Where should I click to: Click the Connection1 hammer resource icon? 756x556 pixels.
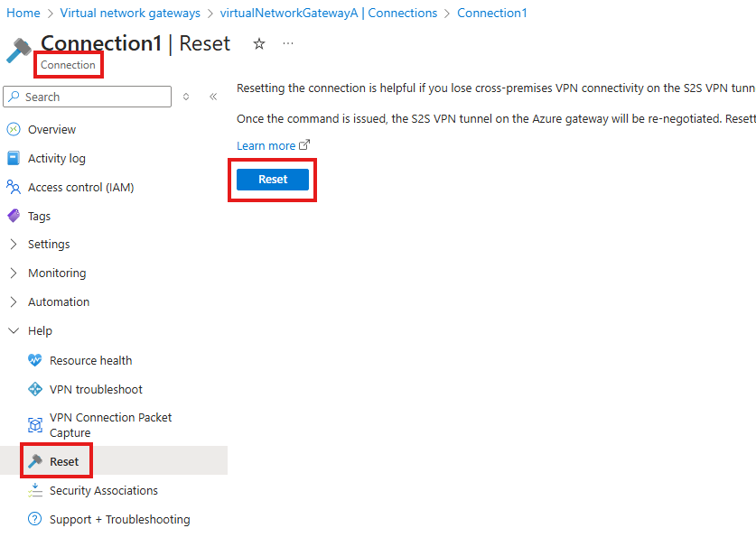(19, 51)
